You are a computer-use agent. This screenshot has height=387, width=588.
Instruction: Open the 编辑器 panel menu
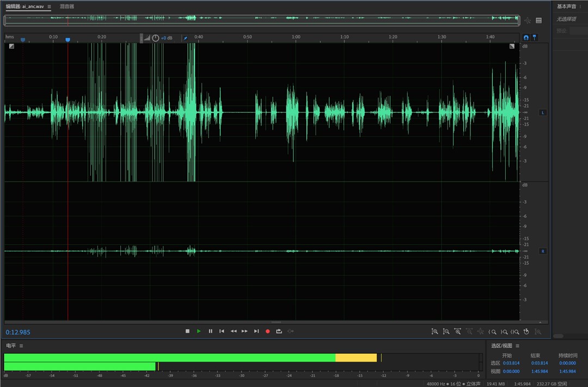pyautogui.click(x=49, y=7)
